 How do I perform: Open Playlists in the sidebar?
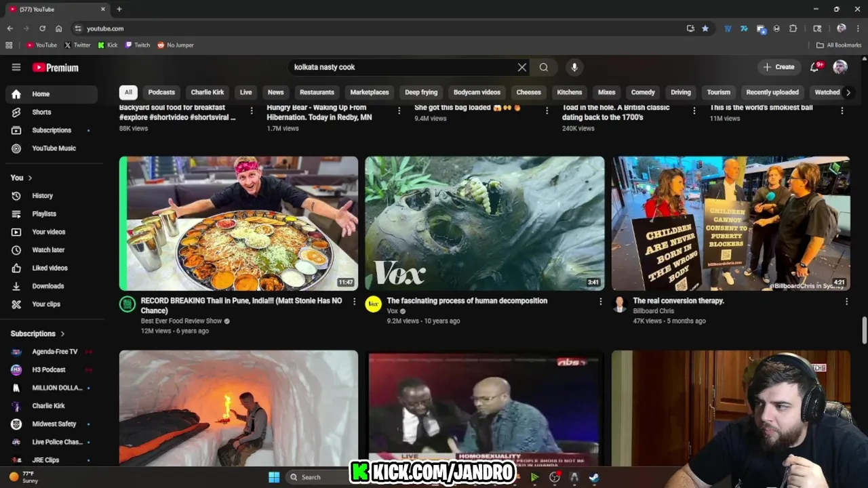(51, 214)
